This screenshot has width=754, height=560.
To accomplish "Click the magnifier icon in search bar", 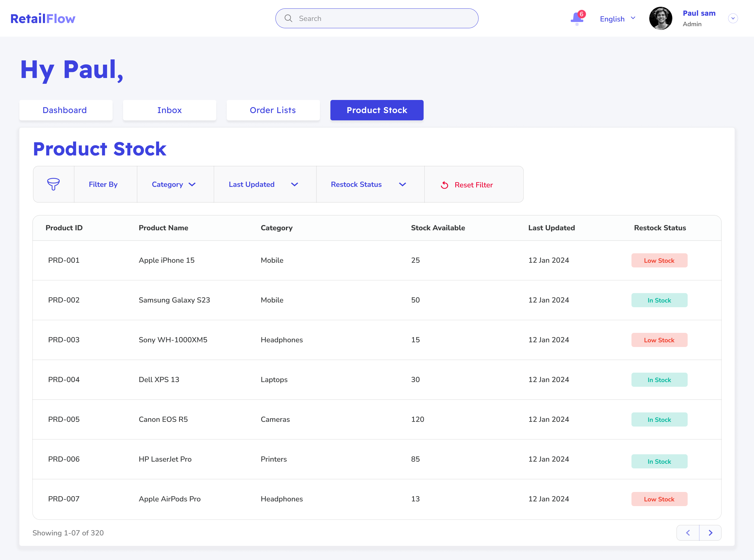I will 288,18.
